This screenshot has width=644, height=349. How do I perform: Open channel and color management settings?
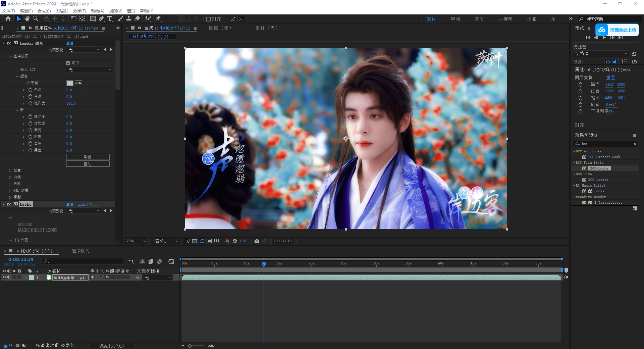tap(227, 241)
